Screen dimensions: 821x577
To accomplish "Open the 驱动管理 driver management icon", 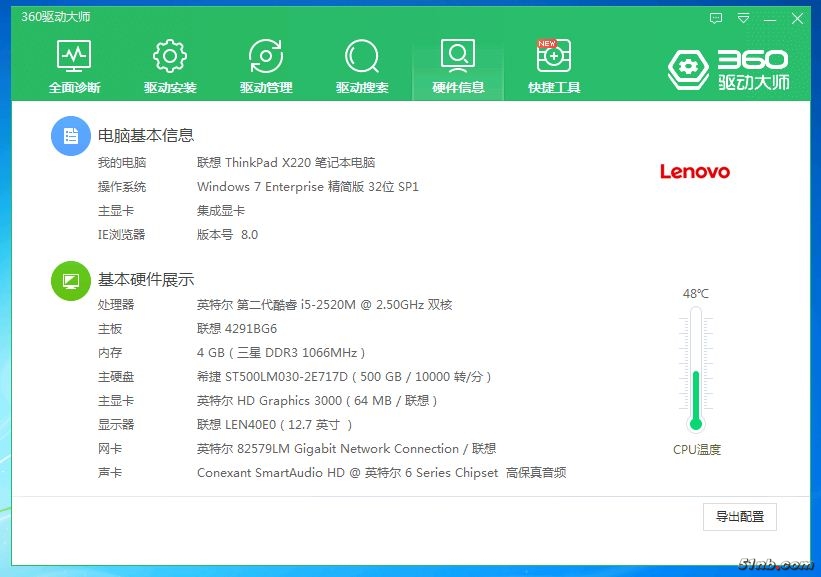I will [x=266, y=67].
